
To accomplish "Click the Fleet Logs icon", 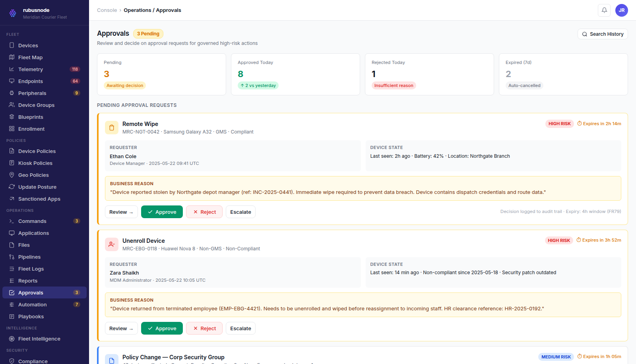I will pyautogui.click(x=12, y=269).
